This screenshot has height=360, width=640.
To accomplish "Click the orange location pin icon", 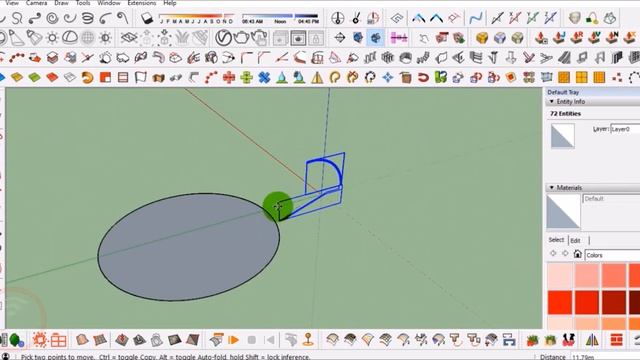I will pos(308,340).
